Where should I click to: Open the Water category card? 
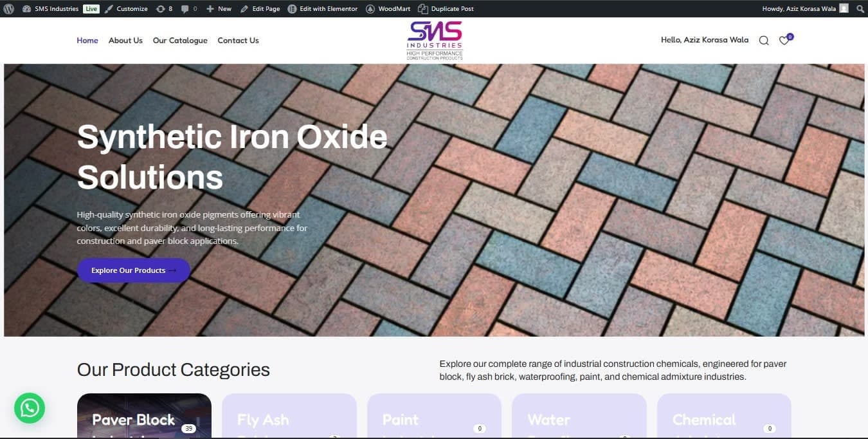pyautogui.click(x=579, y=416)
